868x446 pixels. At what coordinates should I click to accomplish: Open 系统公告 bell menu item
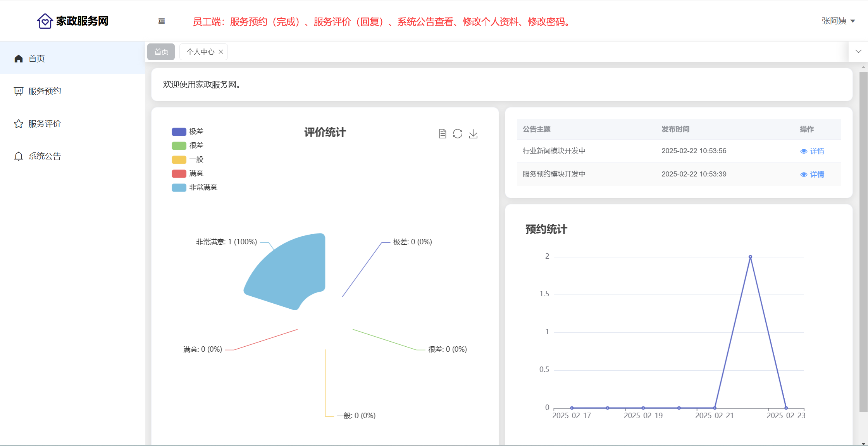point(45,156)
